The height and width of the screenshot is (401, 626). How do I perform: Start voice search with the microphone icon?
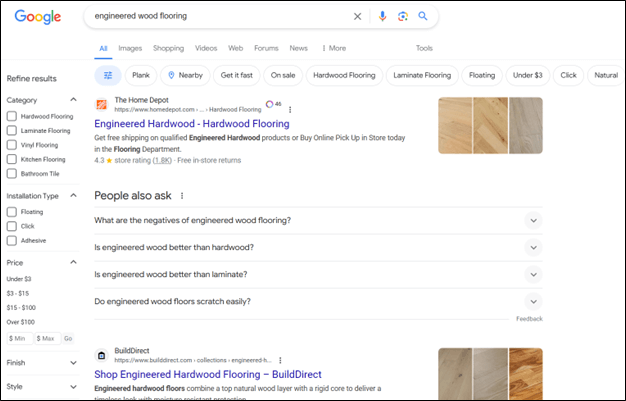tap(382, 16)
